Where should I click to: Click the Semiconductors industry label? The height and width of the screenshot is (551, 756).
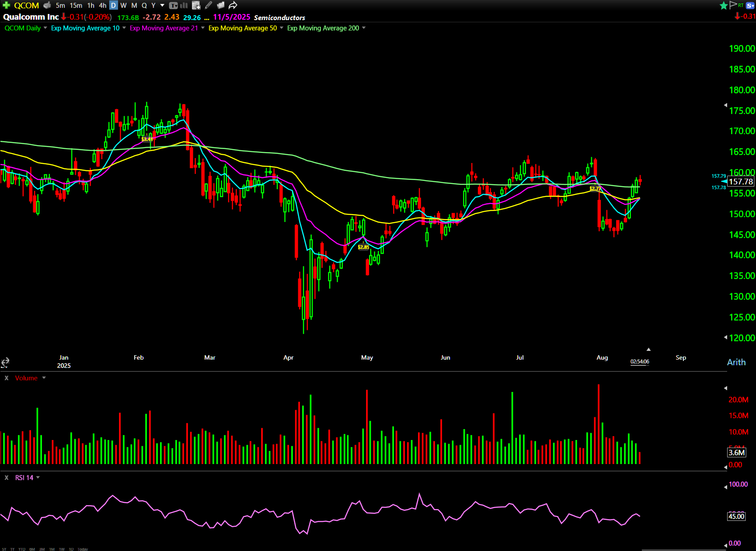coord(279,17)
